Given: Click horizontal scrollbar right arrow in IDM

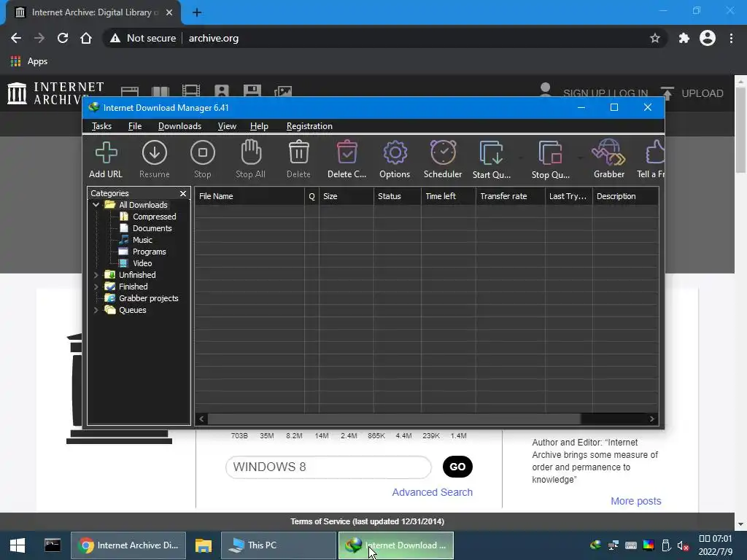Looking at the screenshot, I should 651,419.
